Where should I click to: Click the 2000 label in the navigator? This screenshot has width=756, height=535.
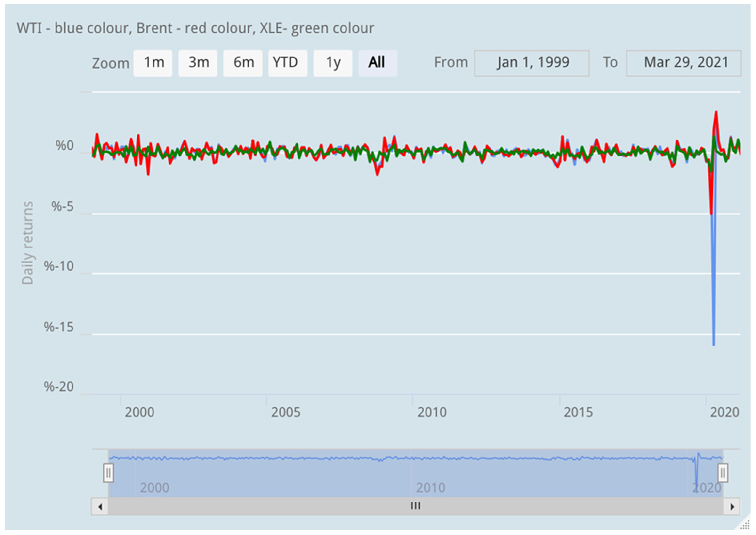(x=154, y=487)
